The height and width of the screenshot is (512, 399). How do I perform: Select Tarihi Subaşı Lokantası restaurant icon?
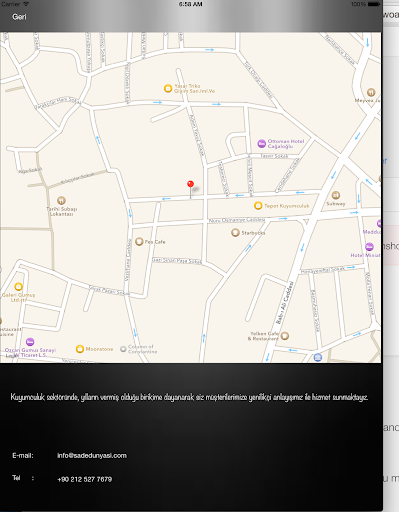[61, 200]
